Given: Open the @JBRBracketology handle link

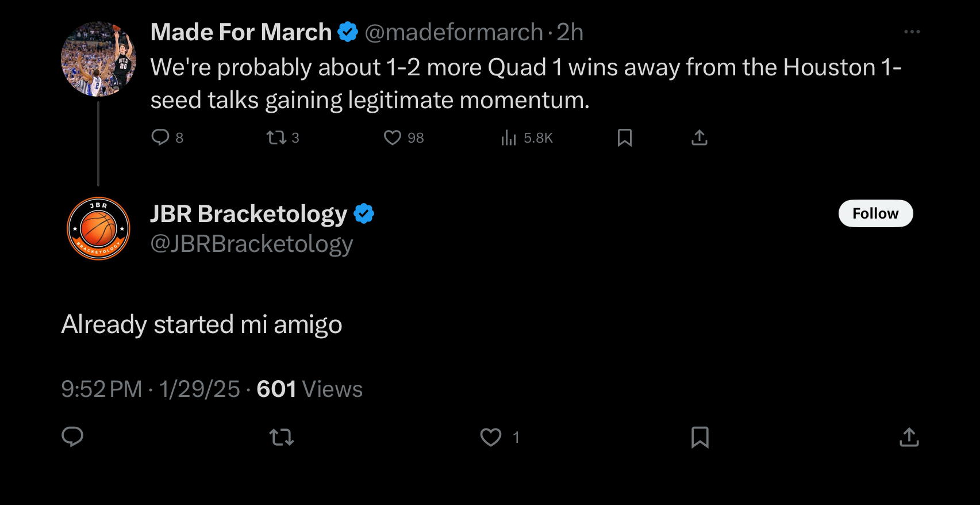Looking at the screenshot, I should point(251,244).
